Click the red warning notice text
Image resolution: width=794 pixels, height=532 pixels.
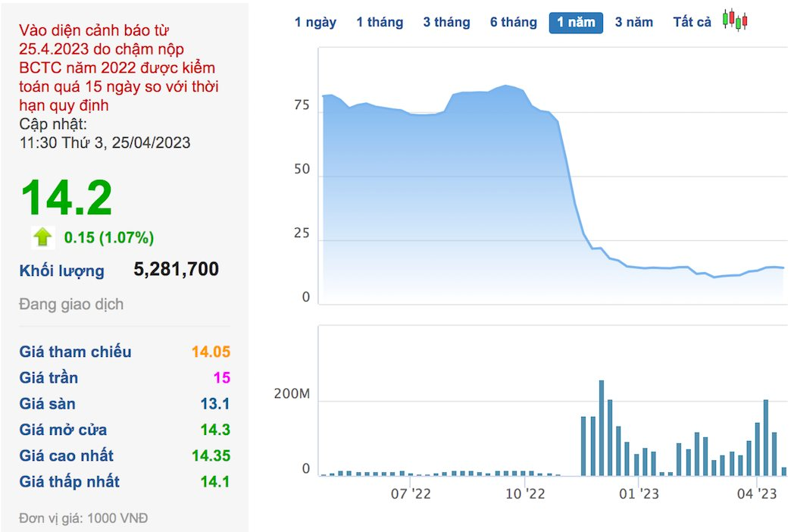pyautogui.click(x=119, y=67)
